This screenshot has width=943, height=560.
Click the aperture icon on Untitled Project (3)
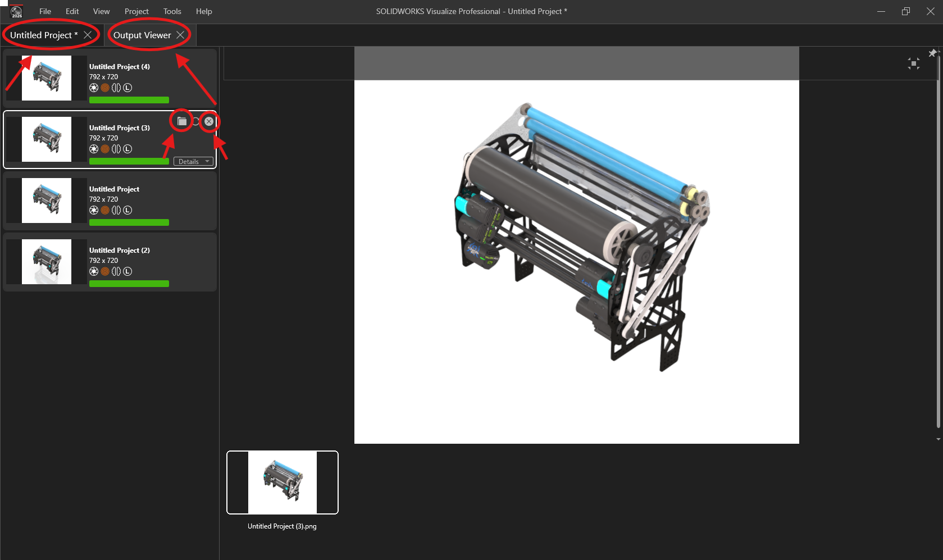pos(94,149)
